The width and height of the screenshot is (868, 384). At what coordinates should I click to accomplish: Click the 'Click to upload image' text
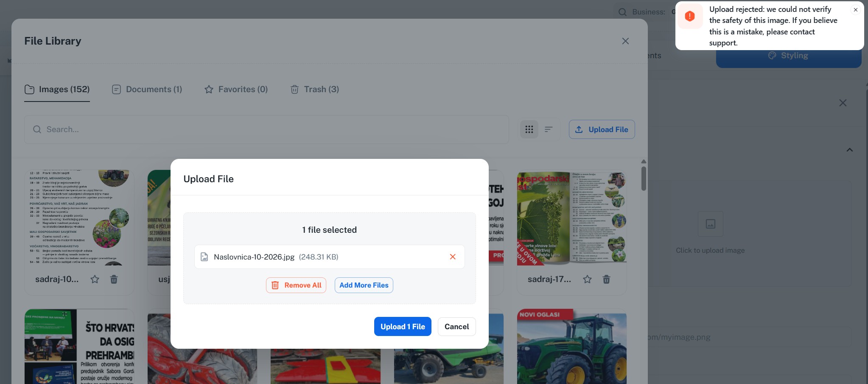coord(710,250)
